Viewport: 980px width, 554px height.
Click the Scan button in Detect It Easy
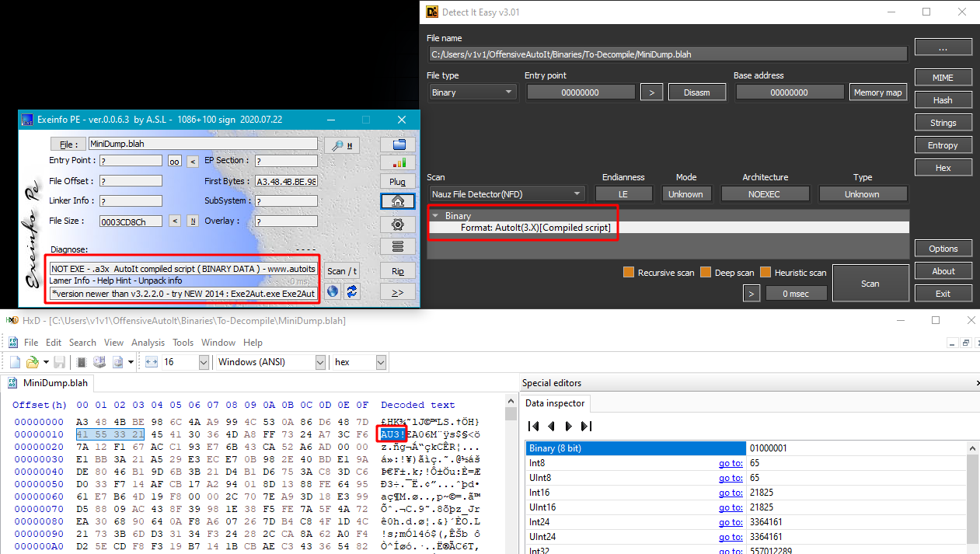pyautogui.click(x=870, y=284)
